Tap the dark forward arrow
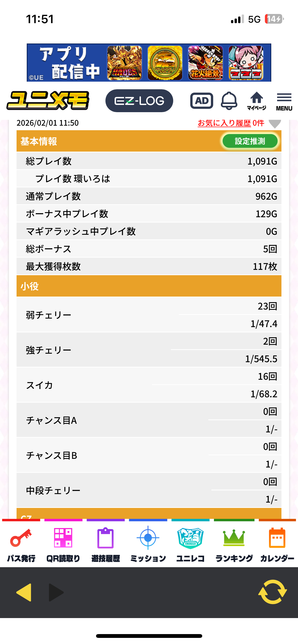298x644 pixels. tap(56, 592)
